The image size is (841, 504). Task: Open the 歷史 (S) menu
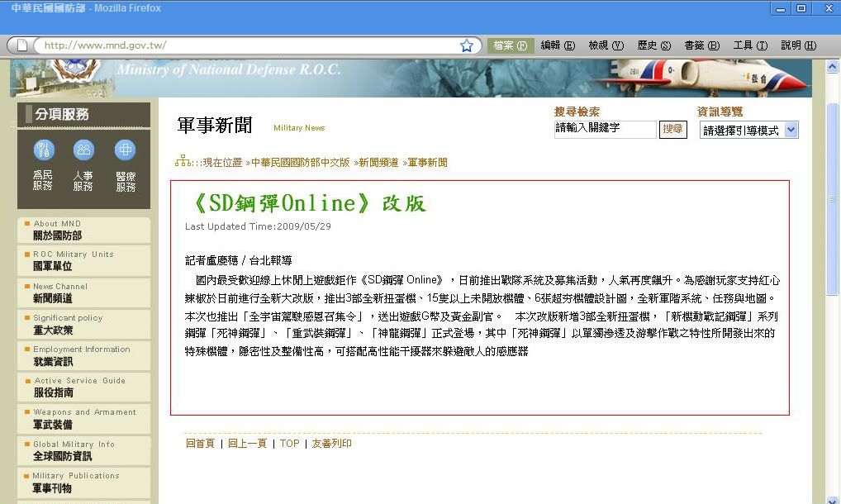(x=653, y=45)
